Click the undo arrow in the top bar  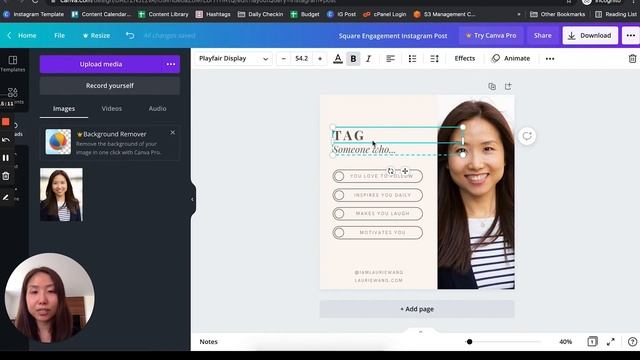click(130, 36)
